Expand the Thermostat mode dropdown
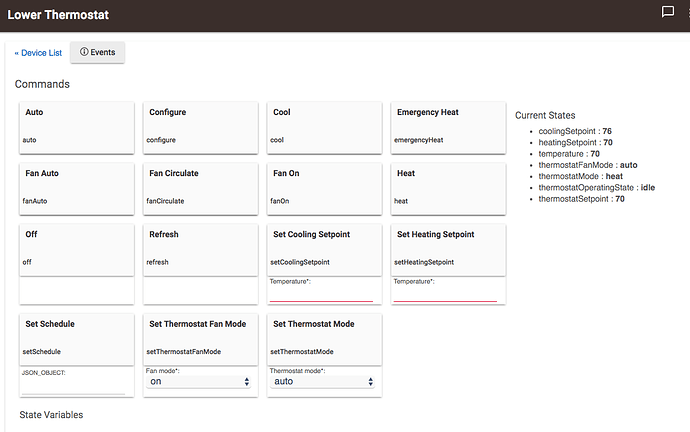 (x=324, y=381)
